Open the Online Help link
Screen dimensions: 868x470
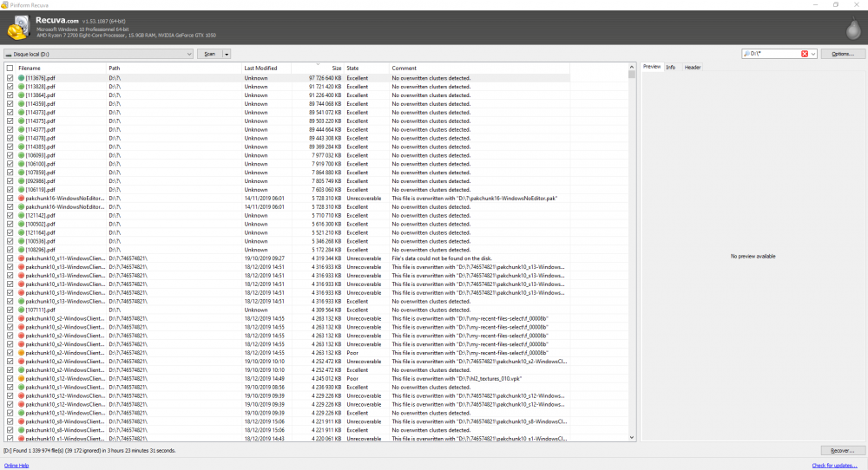point(16,466)
